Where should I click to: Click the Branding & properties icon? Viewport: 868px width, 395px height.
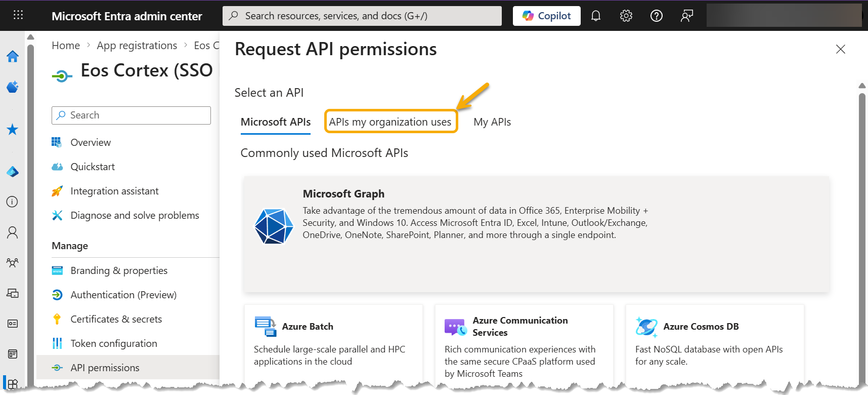57,270
